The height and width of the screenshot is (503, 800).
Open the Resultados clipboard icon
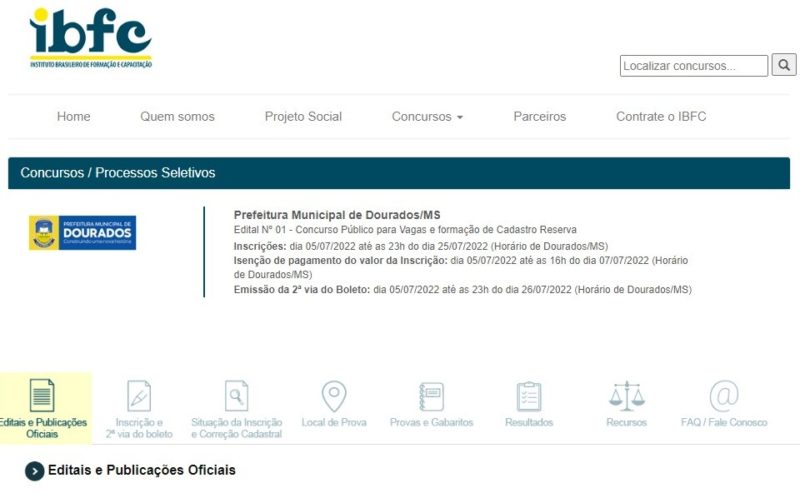click(529, 396)
